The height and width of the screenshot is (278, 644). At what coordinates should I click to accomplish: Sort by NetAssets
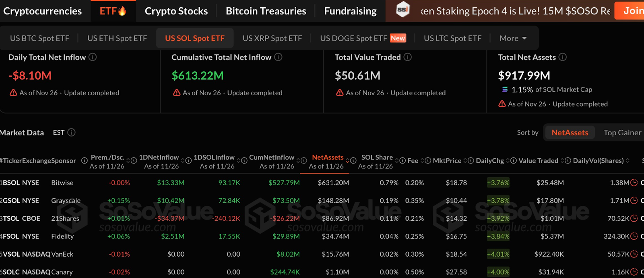[x=570, y=133]
